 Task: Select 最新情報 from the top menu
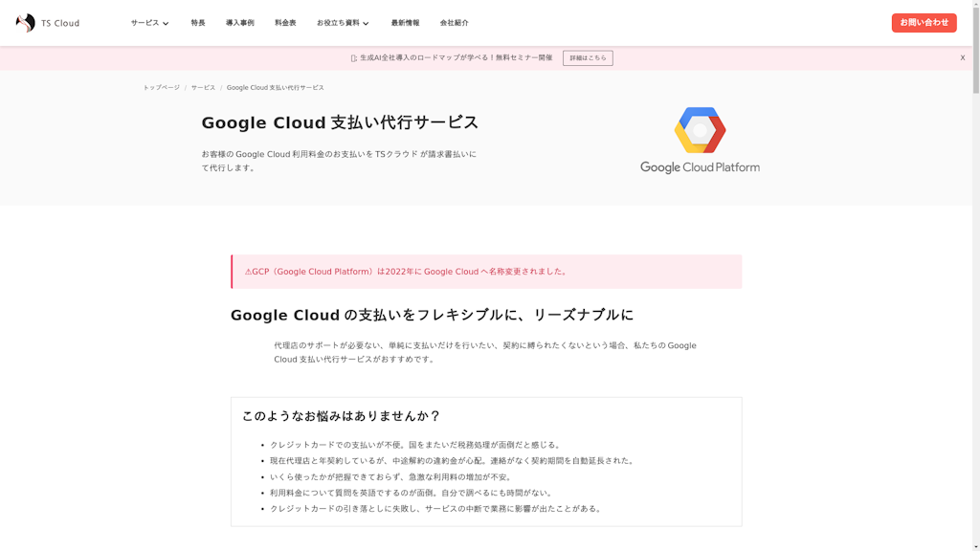pyautogui.click(x=407, y=22)
